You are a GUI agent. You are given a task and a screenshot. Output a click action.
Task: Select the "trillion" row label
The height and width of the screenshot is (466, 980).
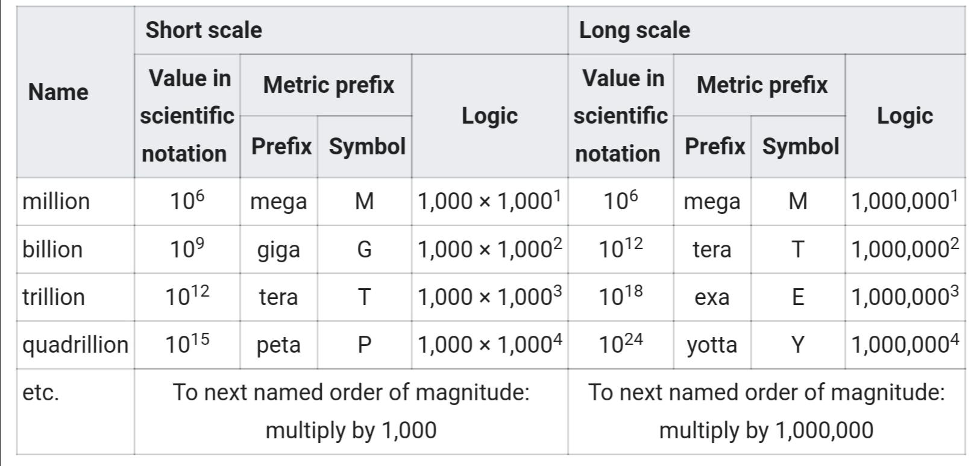coord(54,297)
